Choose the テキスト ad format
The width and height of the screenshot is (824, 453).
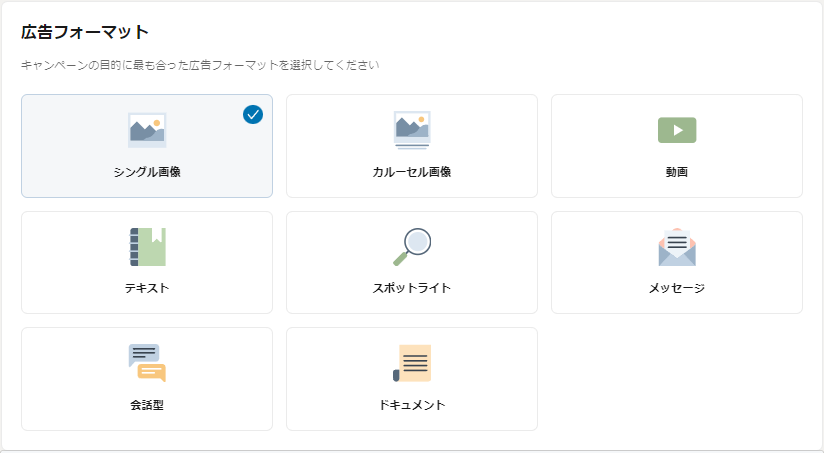coord(147,262)
